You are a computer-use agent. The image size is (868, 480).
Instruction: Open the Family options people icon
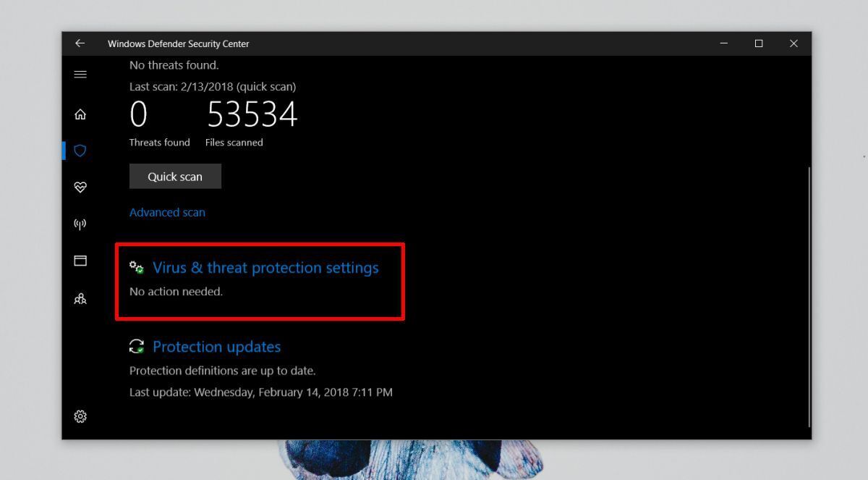coord(80,298)
